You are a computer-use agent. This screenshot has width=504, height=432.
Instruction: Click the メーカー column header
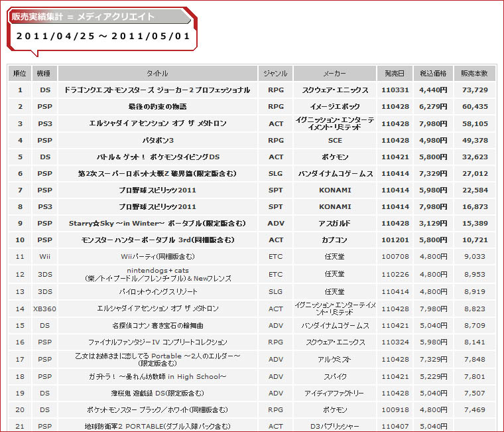[x=335, y=74]
